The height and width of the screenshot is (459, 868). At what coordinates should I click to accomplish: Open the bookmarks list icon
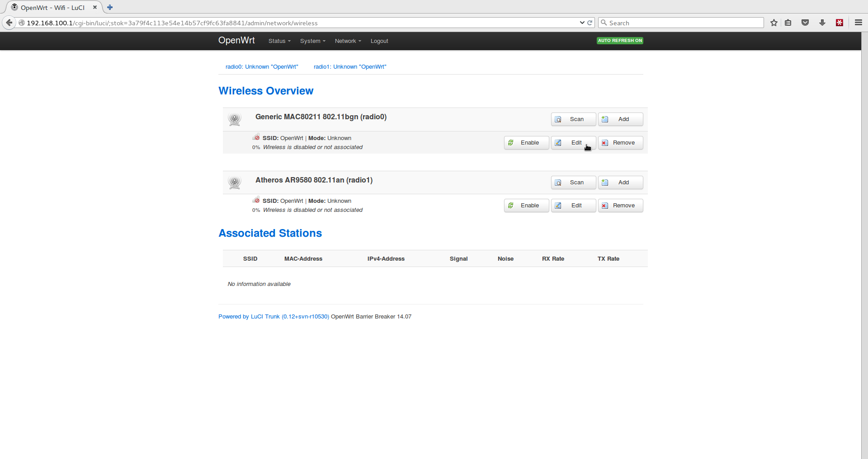point(788,23)
